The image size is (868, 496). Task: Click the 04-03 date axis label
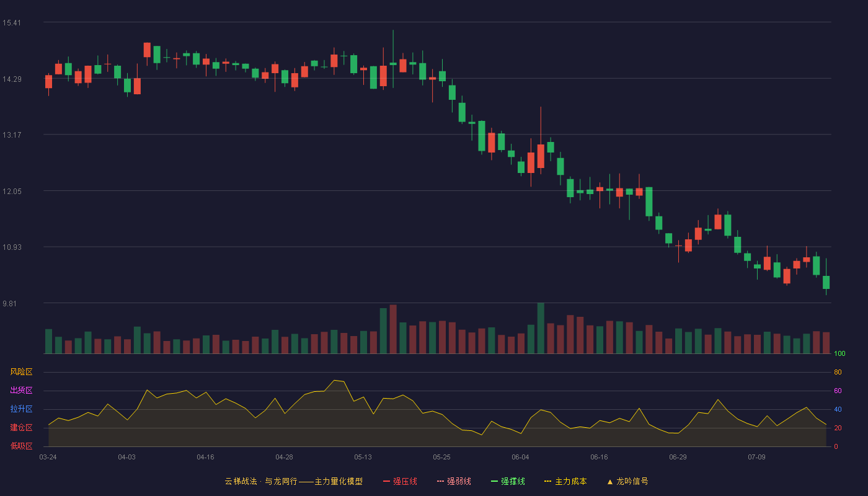tap(127, 457)
